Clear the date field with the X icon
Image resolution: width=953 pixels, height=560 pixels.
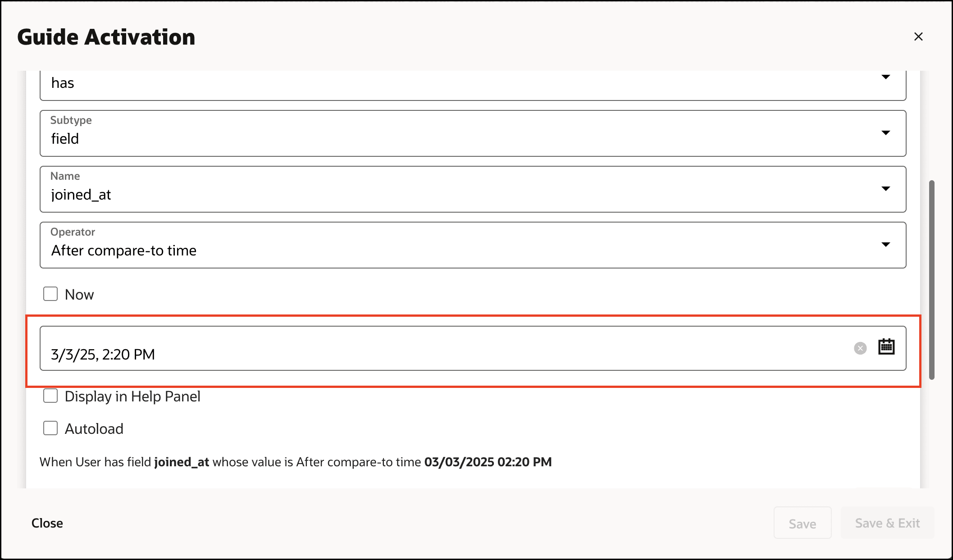click(x=860, y=348)
